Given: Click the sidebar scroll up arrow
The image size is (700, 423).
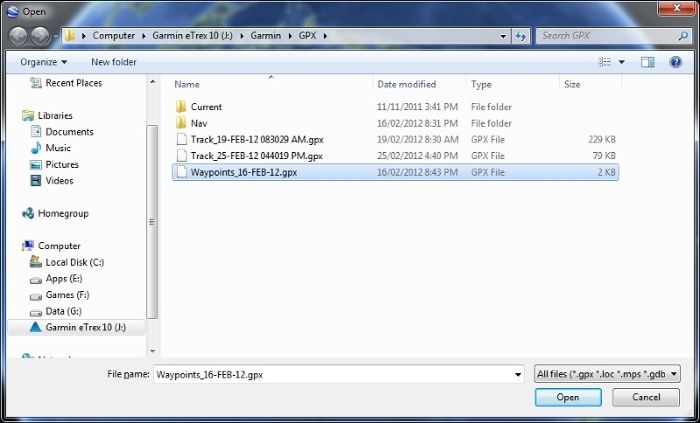Looking at the screenshot, I should click(x=152, y=82).
